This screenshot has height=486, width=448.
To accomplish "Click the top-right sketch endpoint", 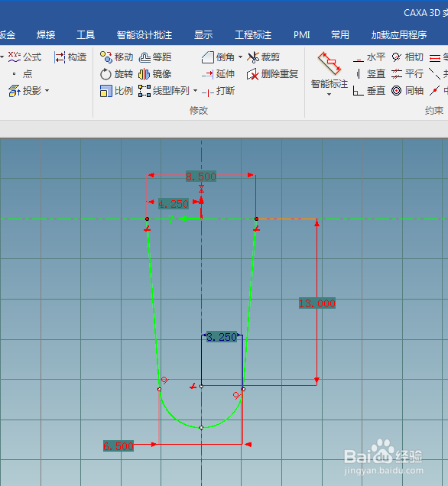I will click(256, 219).
